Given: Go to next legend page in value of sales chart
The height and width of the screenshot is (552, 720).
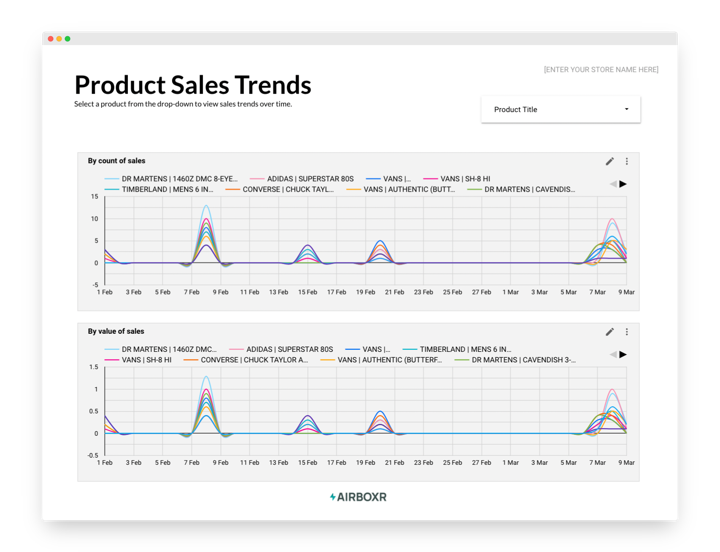Looking at the screenshot, I should 623,355.
